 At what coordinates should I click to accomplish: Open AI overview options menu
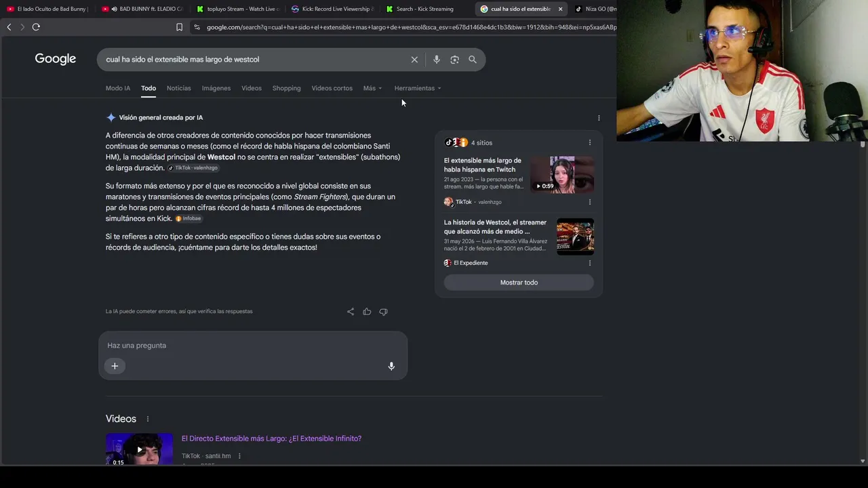599,118
